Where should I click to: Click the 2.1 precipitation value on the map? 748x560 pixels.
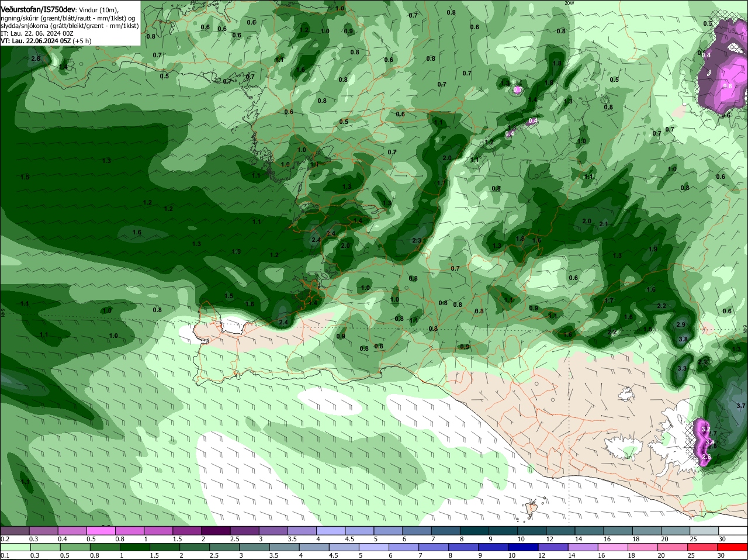point(604,224)
